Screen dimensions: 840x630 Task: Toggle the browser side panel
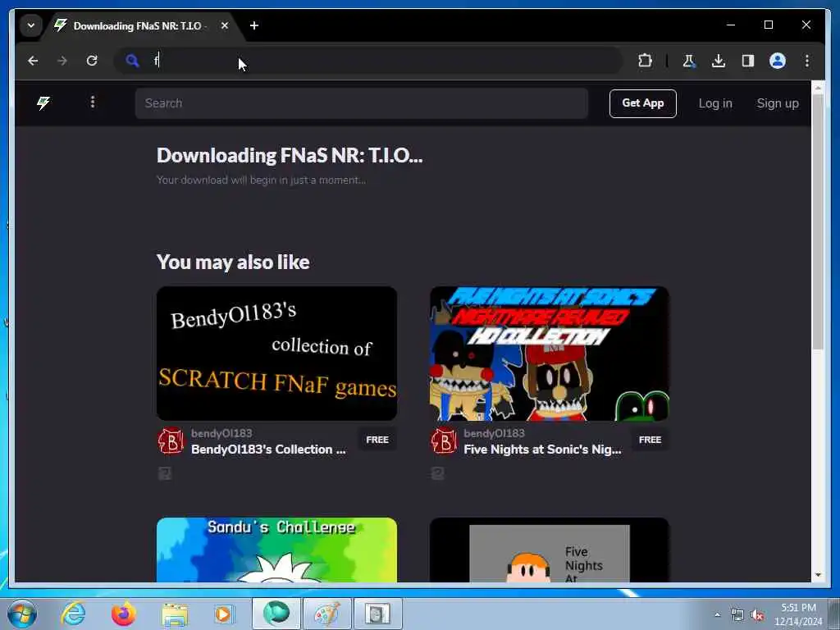click(x=748, y=61)
